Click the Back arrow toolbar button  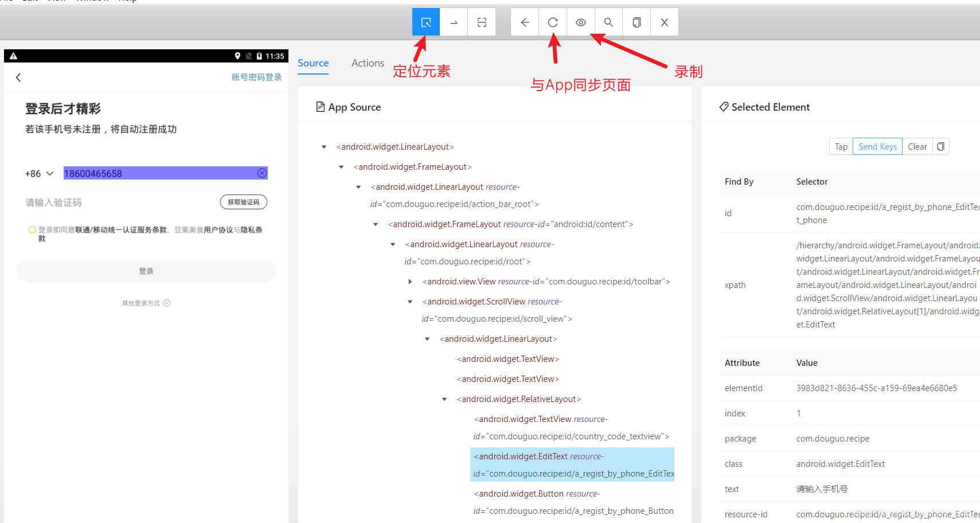coord(525,22)
